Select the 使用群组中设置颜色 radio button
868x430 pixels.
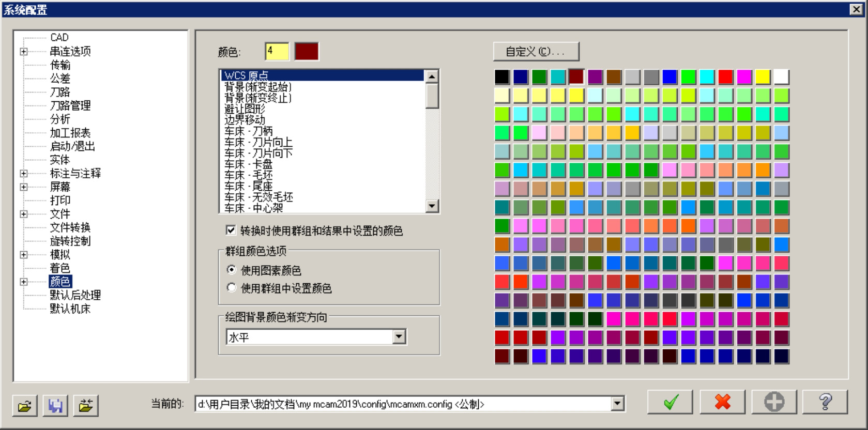tap(232, 288)
